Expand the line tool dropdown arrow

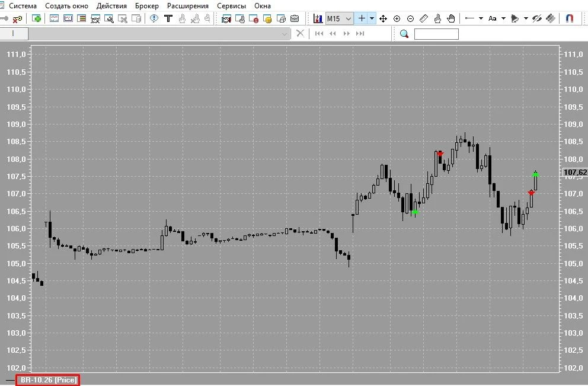481,18
